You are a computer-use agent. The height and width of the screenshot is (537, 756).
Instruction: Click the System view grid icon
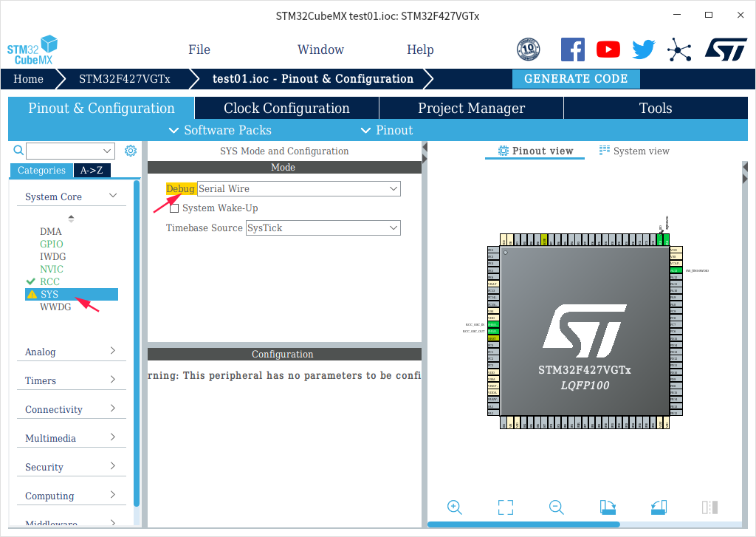coord(604,151)
